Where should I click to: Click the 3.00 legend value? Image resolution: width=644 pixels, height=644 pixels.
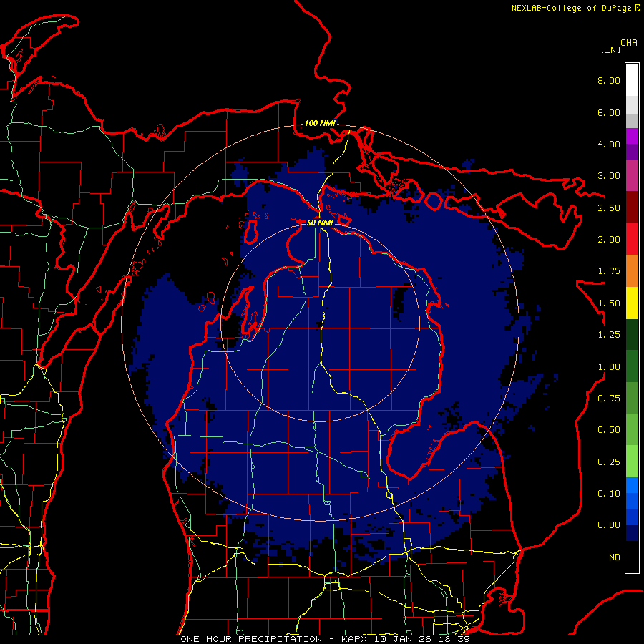coord(609,176)
